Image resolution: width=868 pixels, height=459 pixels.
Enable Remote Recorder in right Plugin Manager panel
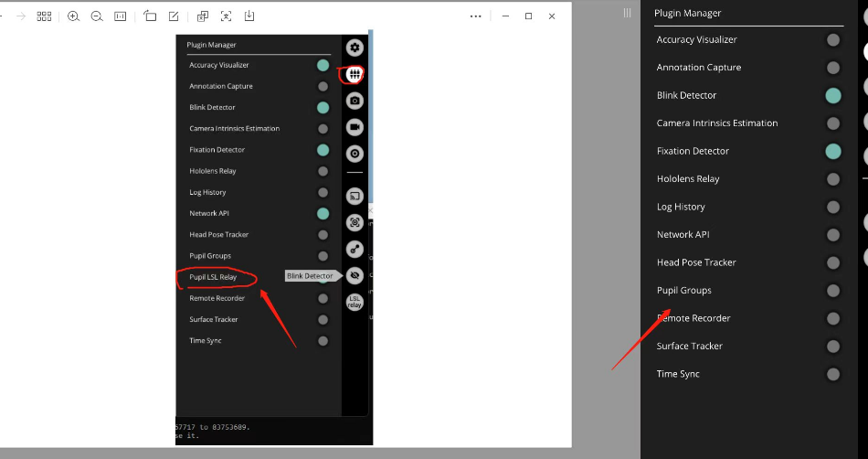(832, 318)
